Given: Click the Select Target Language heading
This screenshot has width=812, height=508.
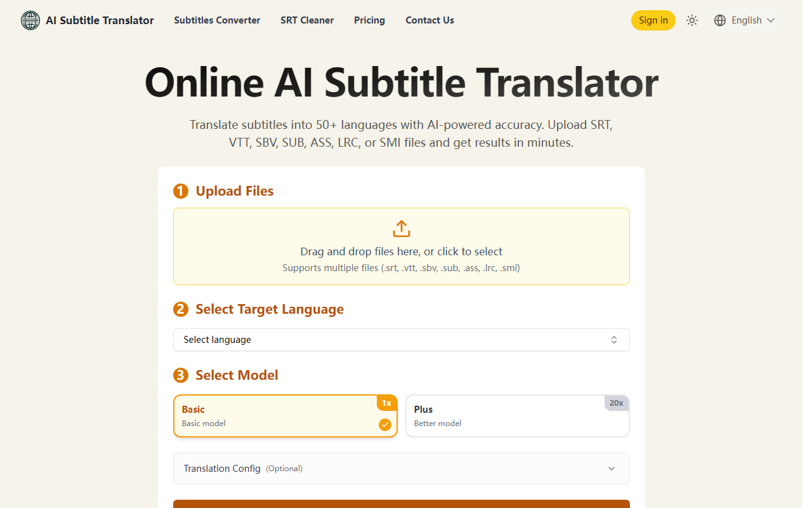Looking at the screenshot, I should (x=270, y=309).
